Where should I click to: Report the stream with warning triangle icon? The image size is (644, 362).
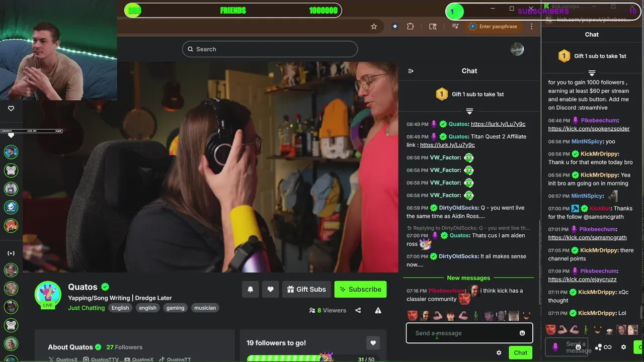(378, 311)
